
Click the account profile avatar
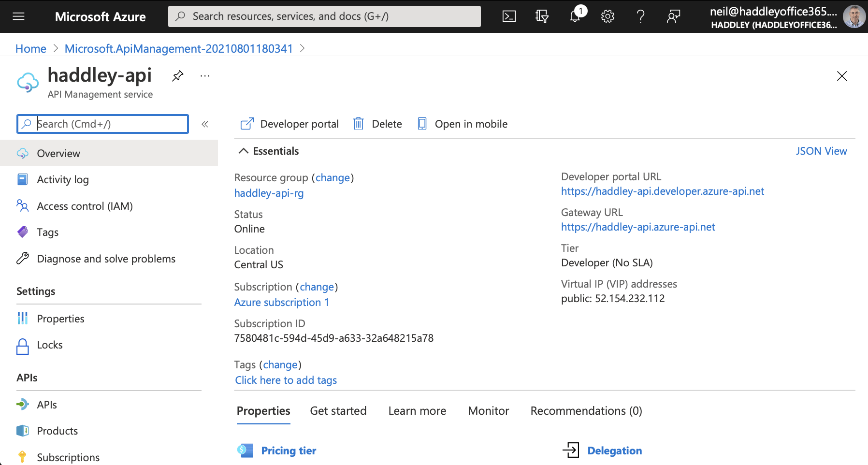(854, 16)
